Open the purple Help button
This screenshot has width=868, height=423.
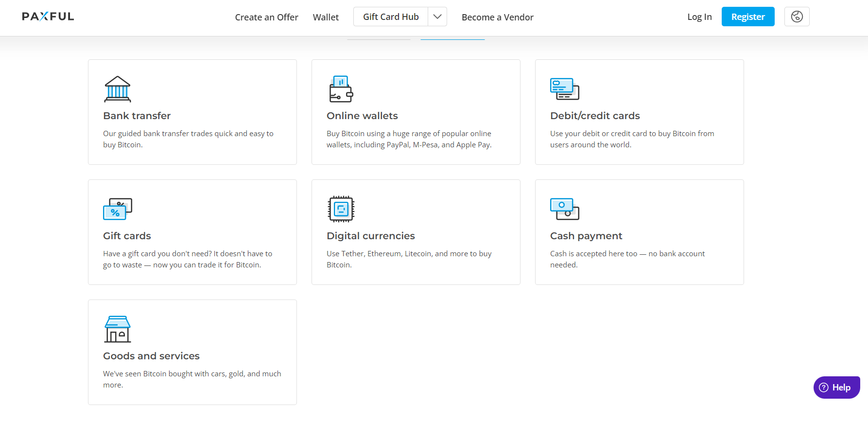(836, 388)
